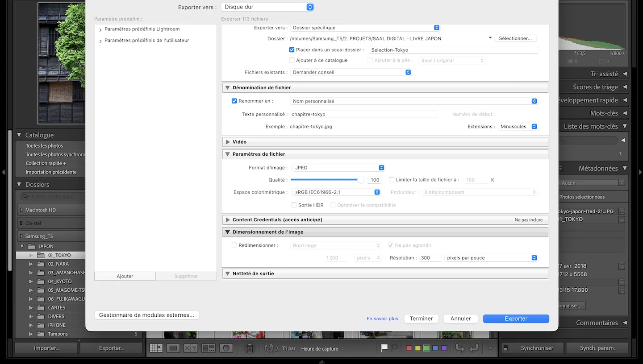Select the 04_KYOTO folder
Screen dimensions: 643x364
coord(60,281)
